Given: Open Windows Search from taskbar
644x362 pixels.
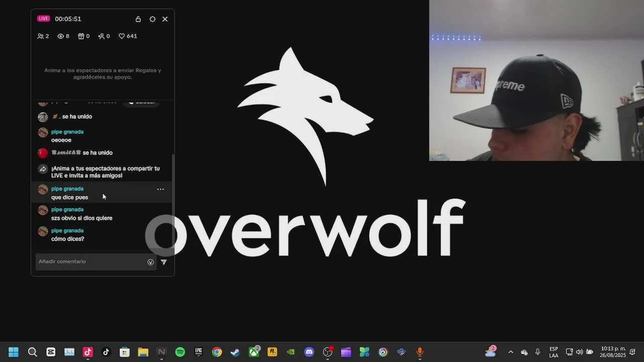Looking at the screenshot, I should (32, 352).
